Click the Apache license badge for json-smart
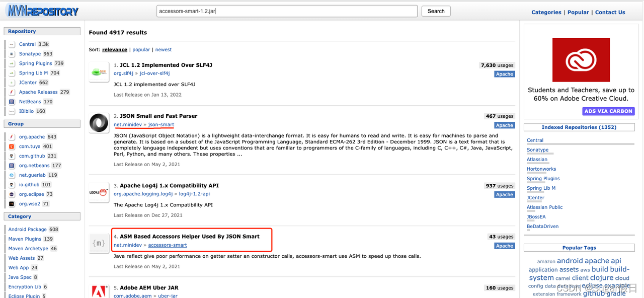The height and width of the screenshot is (298, 644). coord(504,125)
